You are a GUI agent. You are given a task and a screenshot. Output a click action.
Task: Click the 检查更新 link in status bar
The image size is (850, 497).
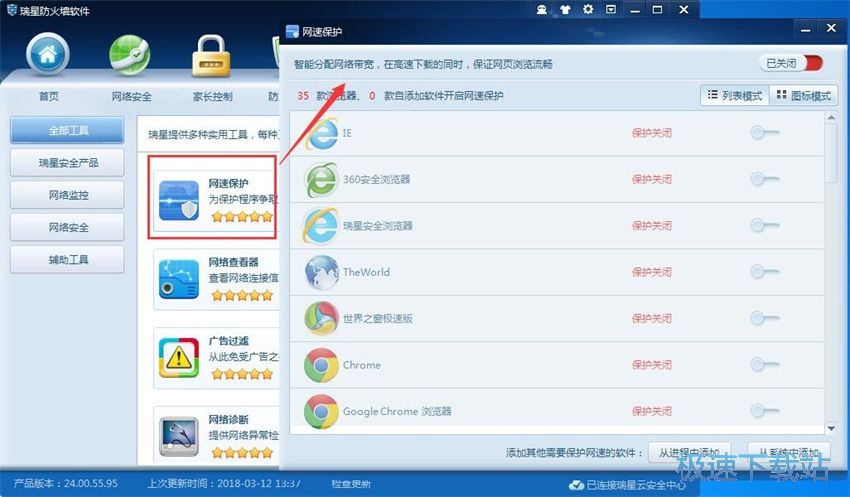click(351, 483)
